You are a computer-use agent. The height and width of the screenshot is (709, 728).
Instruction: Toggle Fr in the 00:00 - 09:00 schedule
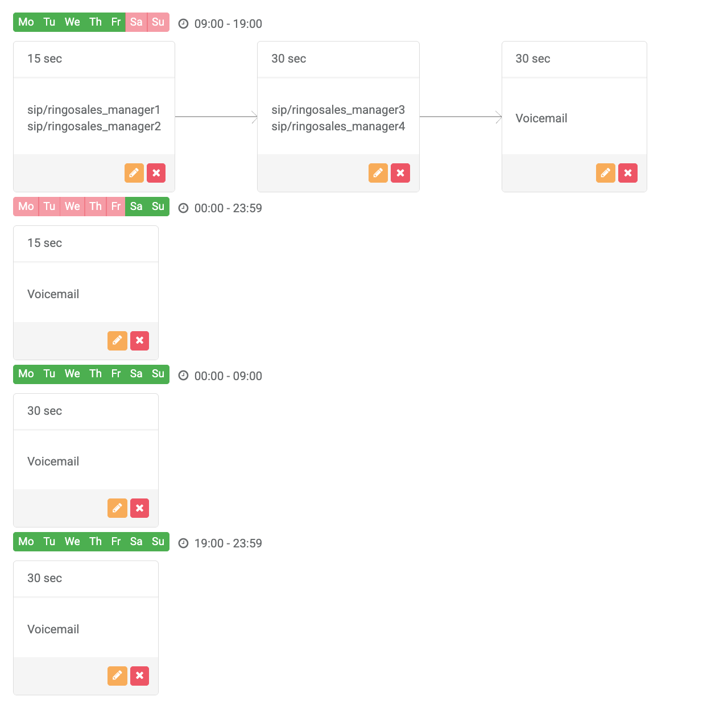coord(116,374)
